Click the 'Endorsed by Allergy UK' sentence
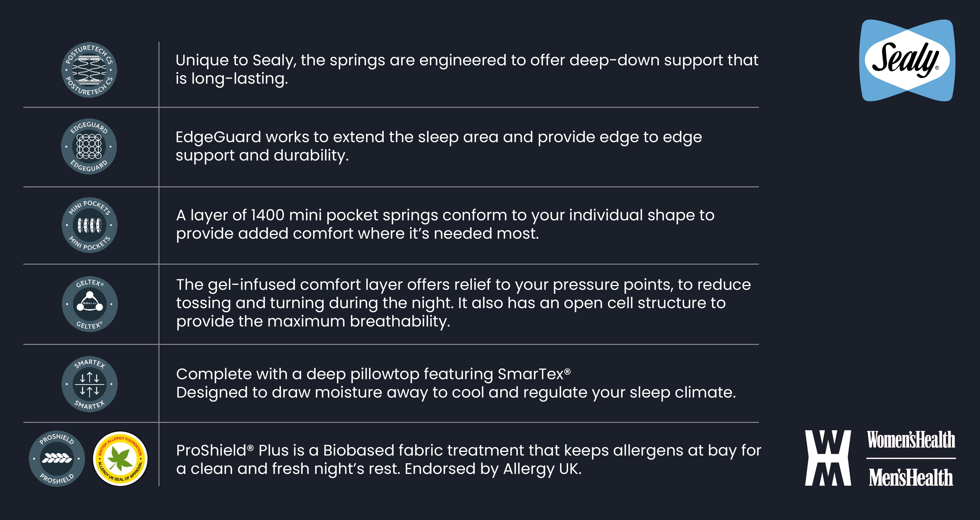 pos(493,469)
